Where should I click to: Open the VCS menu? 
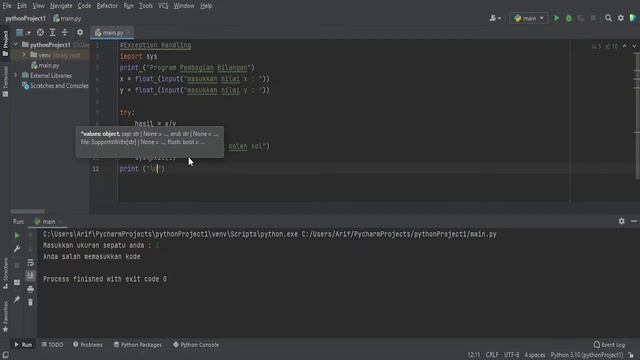pyautogui.click(x=163, y=6)
